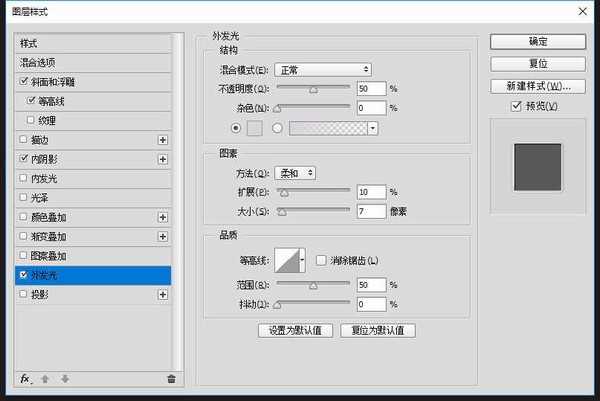This screenshot has width=600, height=401.
Task: Add another 内阴影 effect with plus icon
Action: [x=163, y=159]
